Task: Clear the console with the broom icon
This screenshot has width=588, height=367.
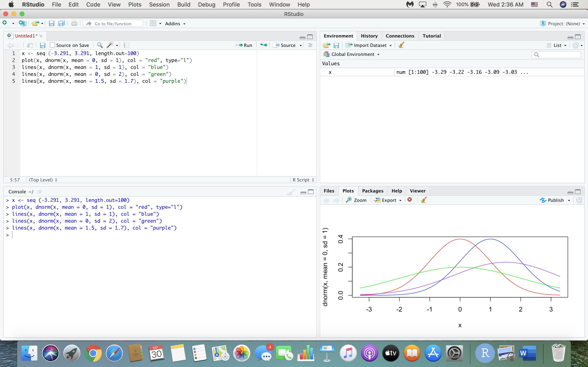Action: pyautogui.click(x=291, y=192)
